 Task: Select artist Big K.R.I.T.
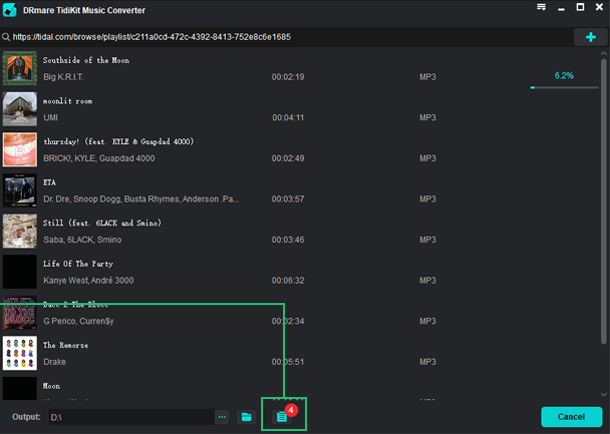pyautogui.click(x=63, y=77)
